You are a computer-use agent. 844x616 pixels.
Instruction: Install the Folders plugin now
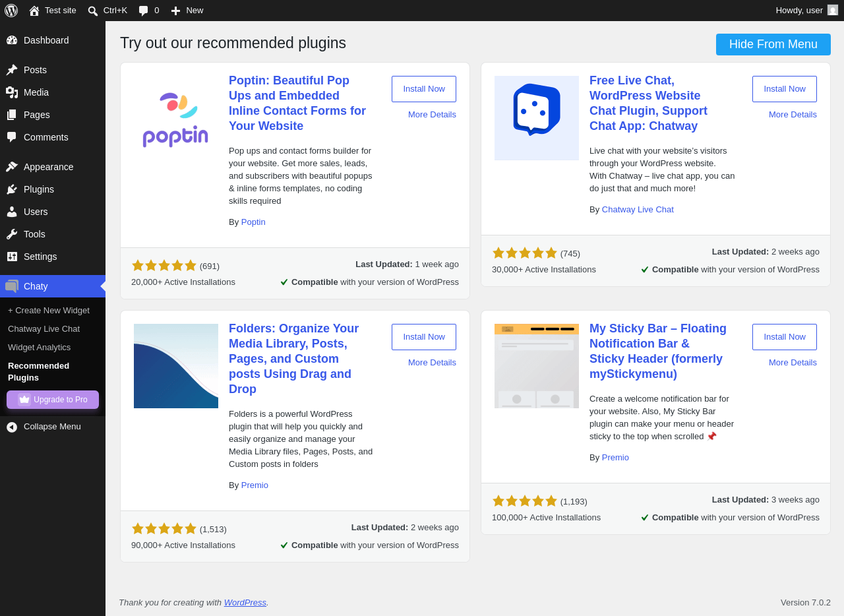click(x=424, y=337)
